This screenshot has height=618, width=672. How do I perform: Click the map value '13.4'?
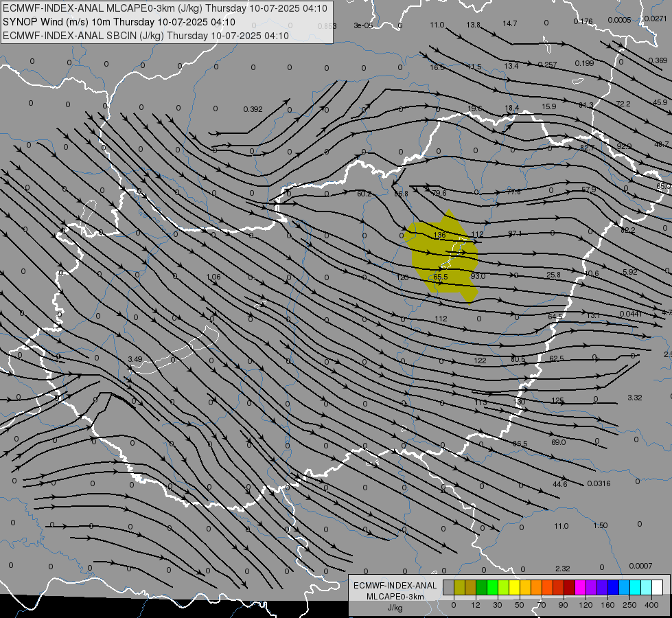point(511,66)
